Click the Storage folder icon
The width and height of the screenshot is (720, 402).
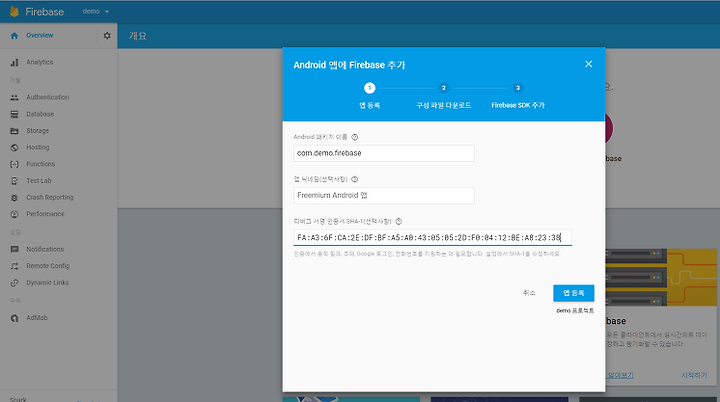coord(14,131)
